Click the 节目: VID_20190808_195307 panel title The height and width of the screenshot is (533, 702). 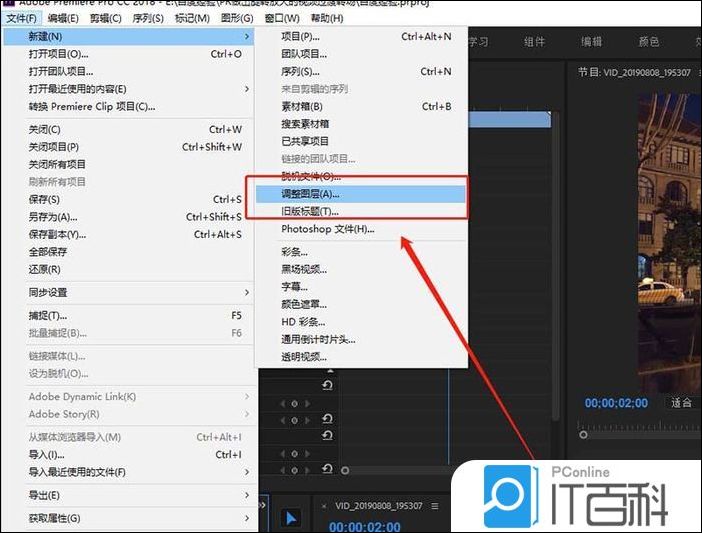[634, 72]
